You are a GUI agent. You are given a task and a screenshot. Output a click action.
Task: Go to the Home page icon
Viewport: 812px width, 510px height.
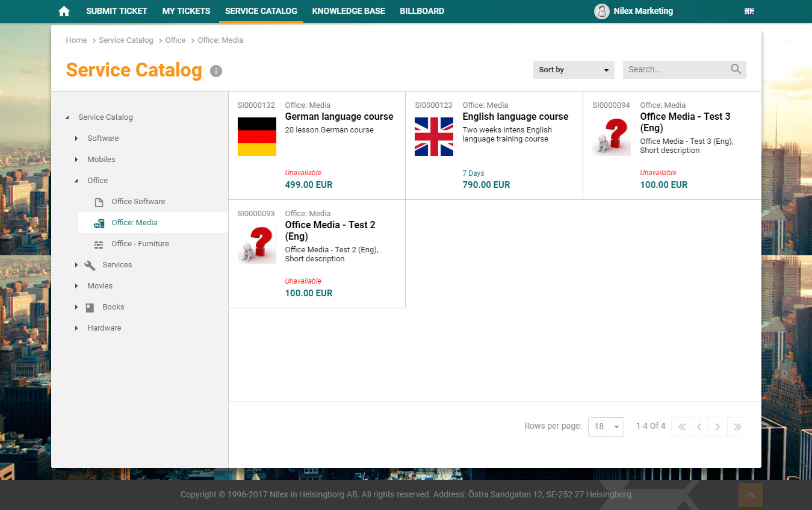64,11
